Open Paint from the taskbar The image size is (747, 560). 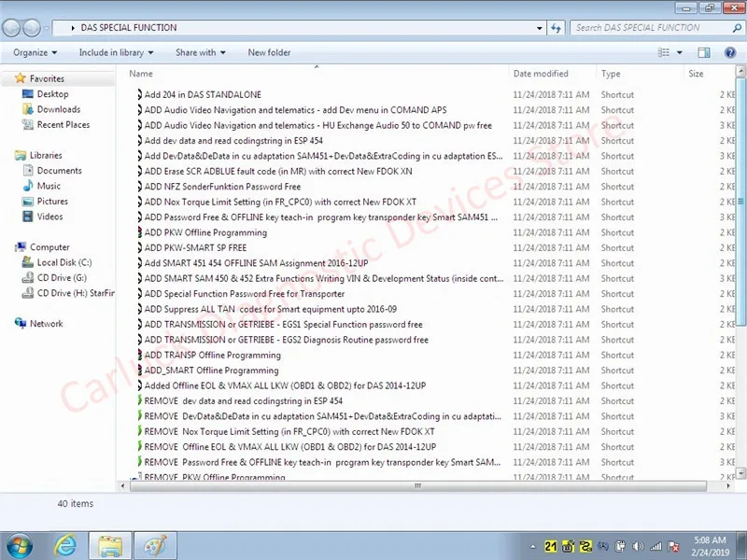tap(155, 546)
